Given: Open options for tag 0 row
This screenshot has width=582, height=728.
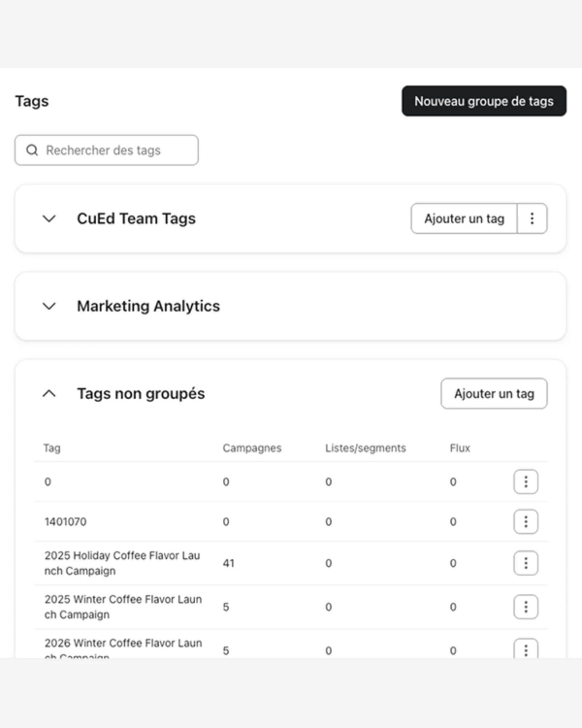Looking at the screenshot, I should 526,482.
